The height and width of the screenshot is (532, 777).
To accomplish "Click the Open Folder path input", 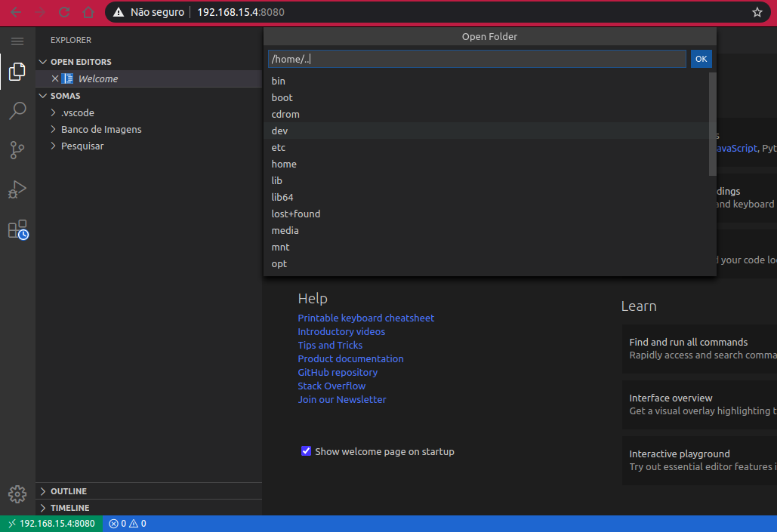I will [x=477, y=59].
